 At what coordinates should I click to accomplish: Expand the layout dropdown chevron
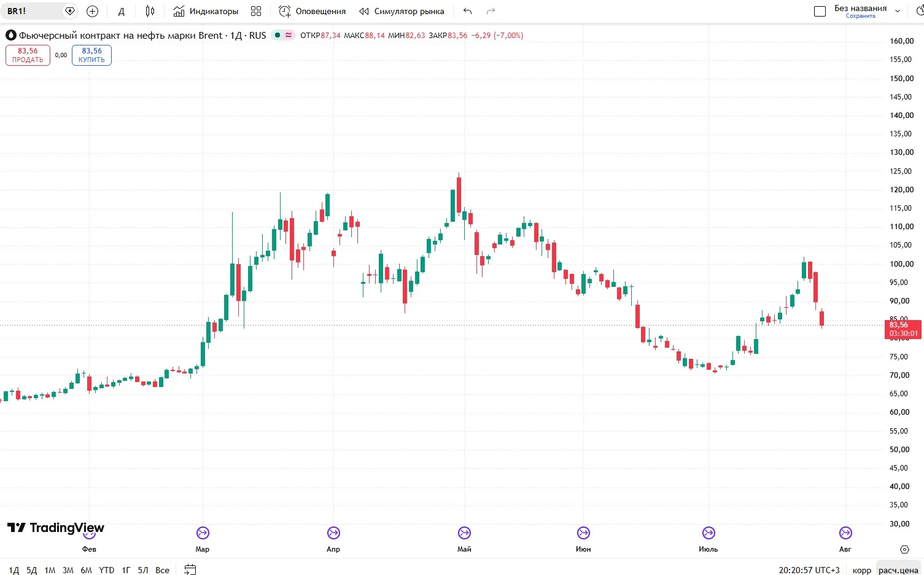click(x=898, y=11)
